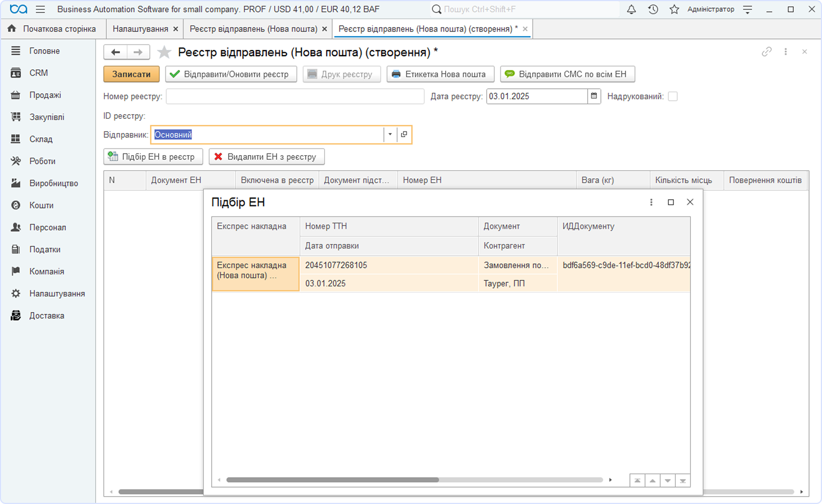Jump to first row in Підбір ЕН list
This screenshot has height=504, width=822.
[x=637, y=480]
